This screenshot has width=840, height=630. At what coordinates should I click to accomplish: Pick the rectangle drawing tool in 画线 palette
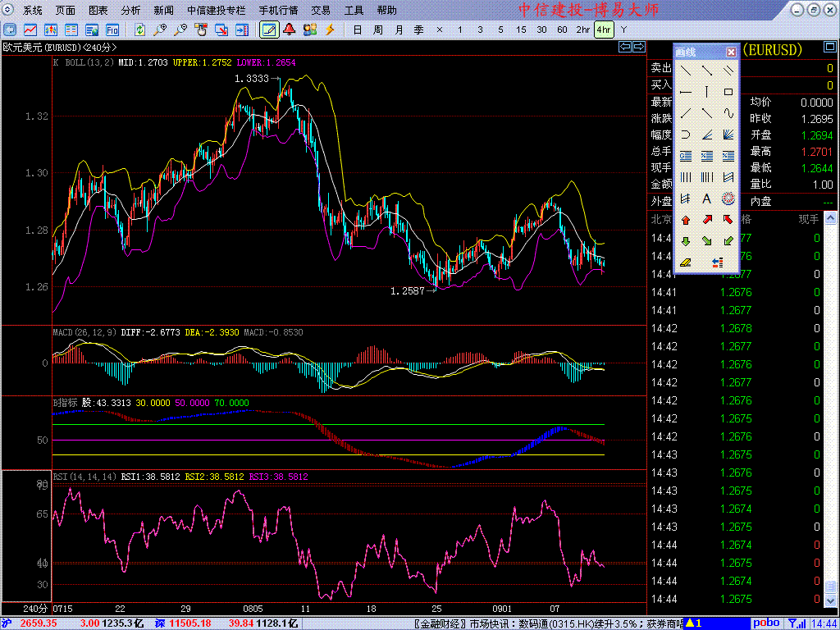click(728, 92)
